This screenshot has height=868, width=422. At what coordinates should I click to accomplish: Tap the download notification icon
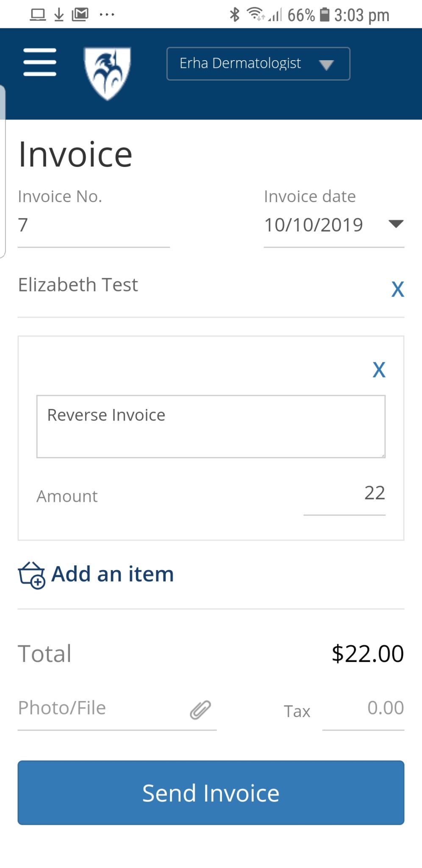[59, 15]
